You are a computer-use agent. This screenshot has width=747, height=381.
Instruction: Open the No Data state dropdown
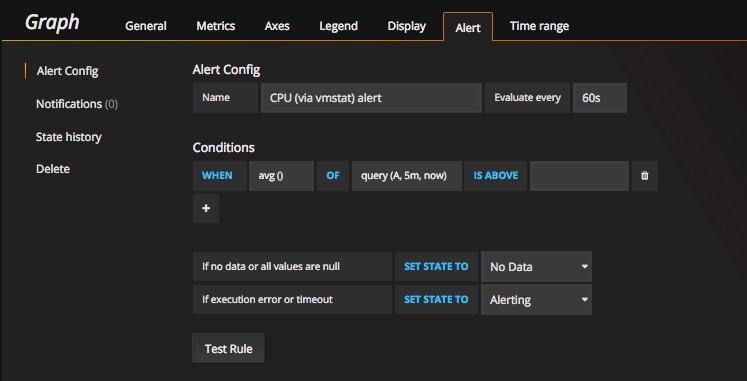pos(536,267)
